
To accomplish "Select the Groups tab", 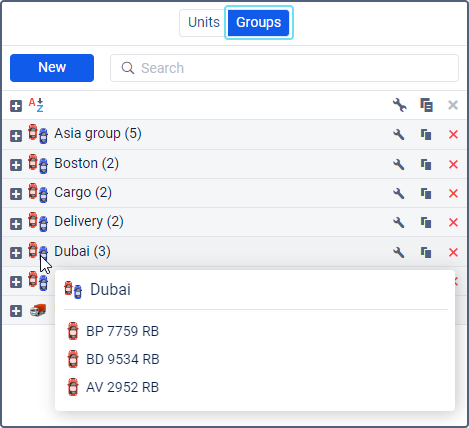I will click(259, 23).
